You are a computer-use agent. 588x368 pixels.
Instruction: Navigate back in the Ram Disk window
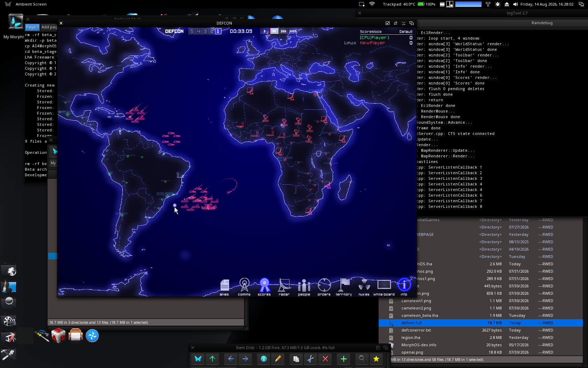[231, 359]
